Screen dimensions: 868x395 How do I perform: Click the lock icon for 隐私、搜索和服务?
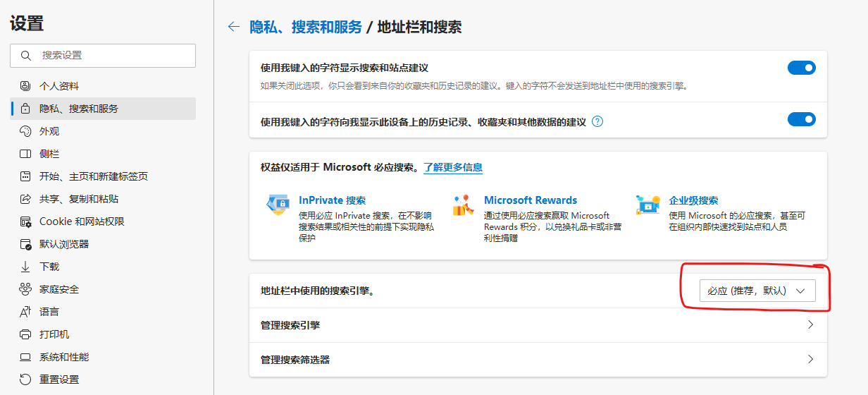point(25,109)
